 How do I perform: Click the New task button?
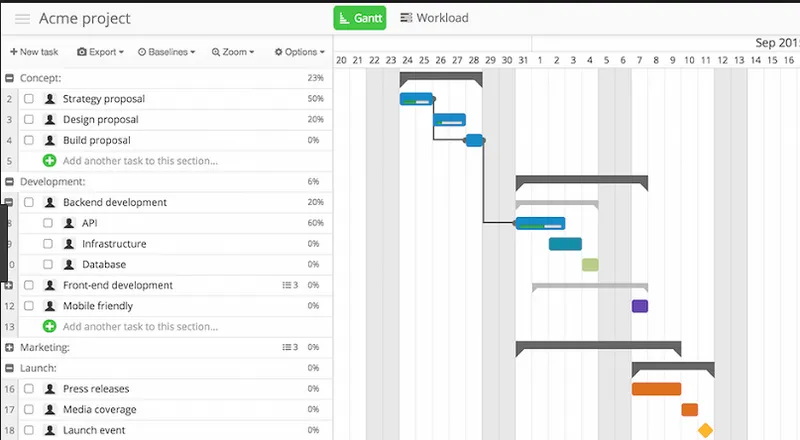[34, 52]
